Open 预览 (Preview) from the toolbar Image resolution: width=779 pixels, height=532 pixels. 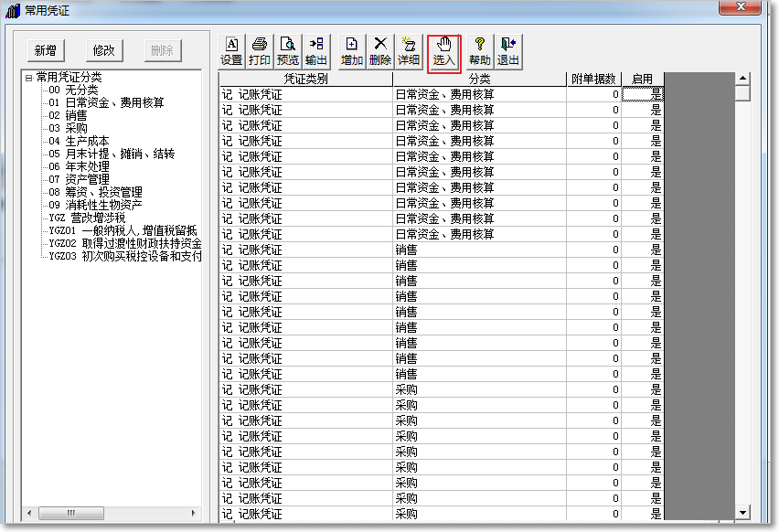pyautogui.click(x=288, y=51)
